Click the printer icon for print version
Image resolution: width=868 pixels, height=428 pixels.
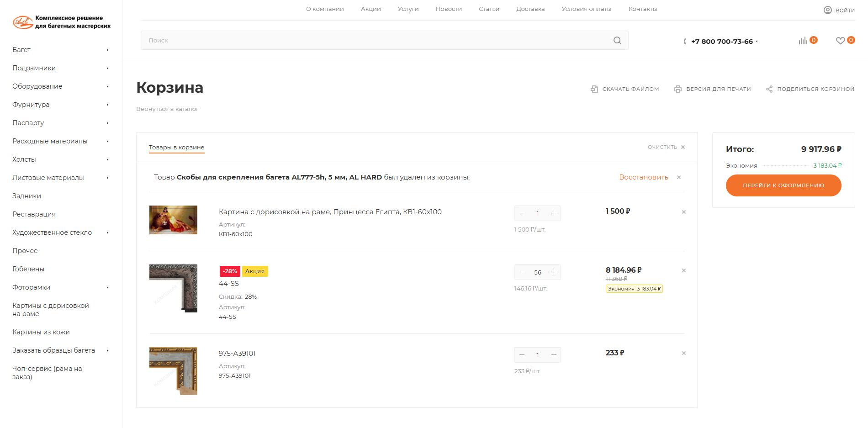pyautogui.click(x=678, y=89)
